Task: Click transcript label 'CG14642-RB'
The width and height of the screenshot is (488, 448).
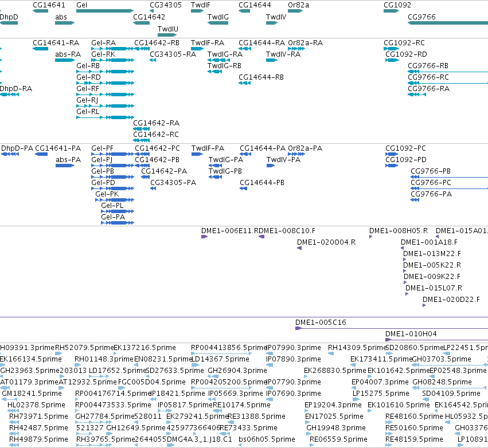Action: 157,43
